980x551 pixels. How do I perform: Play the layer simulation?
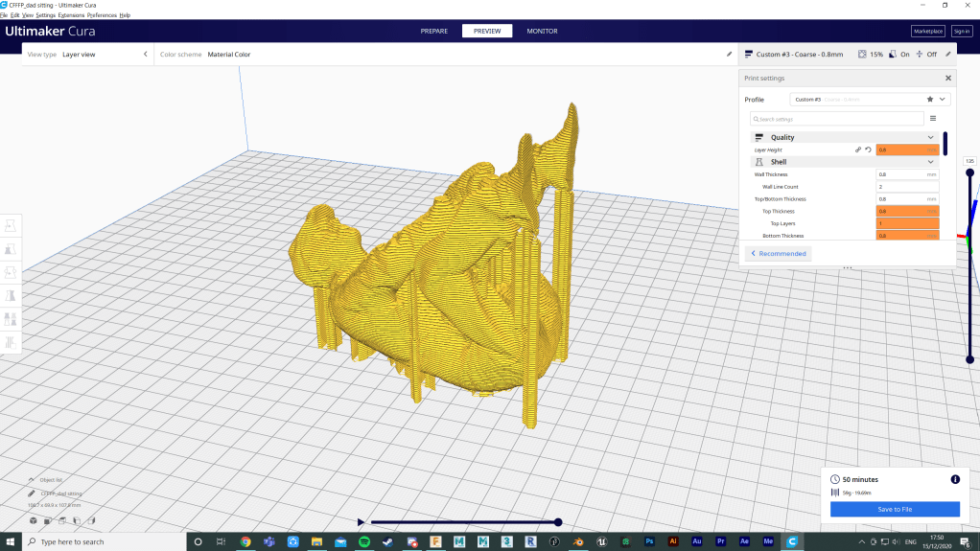(x=361, y=522)
